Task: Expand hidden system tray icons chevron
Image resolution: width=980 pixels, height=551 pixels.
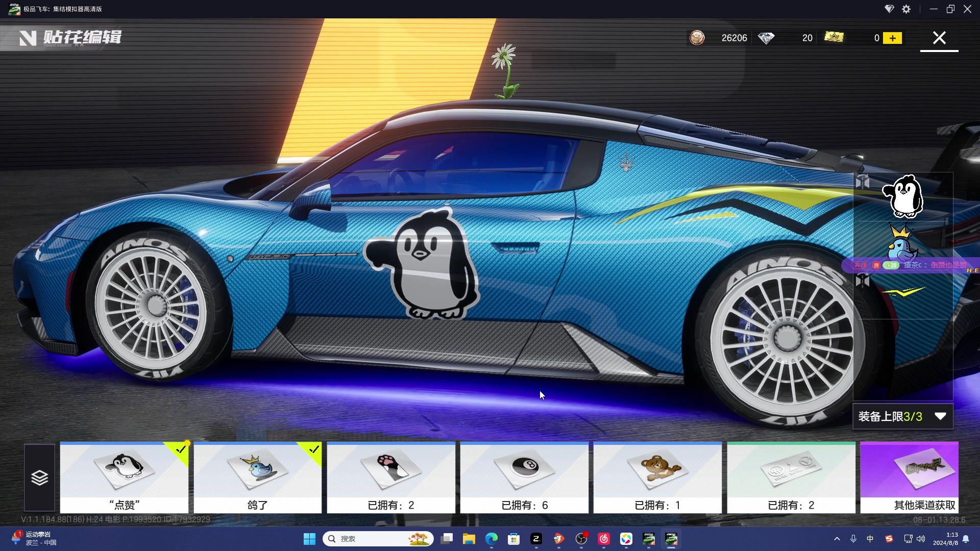Action: click(x=837, y=539)
